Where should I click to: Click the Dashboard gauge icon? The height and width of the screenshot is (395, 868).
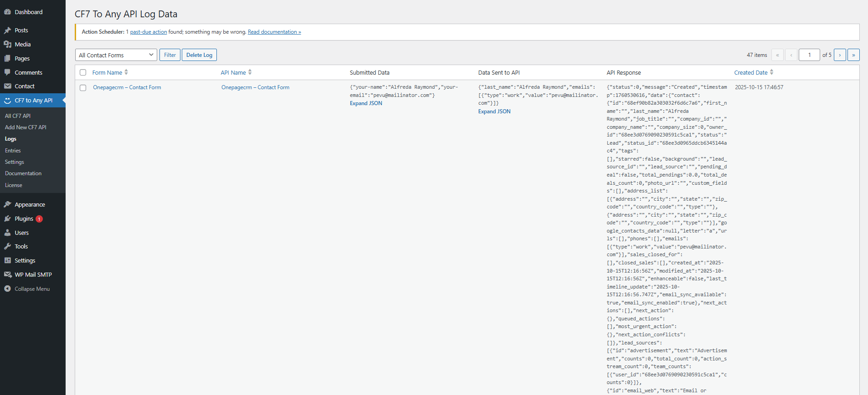coord(7,12)
